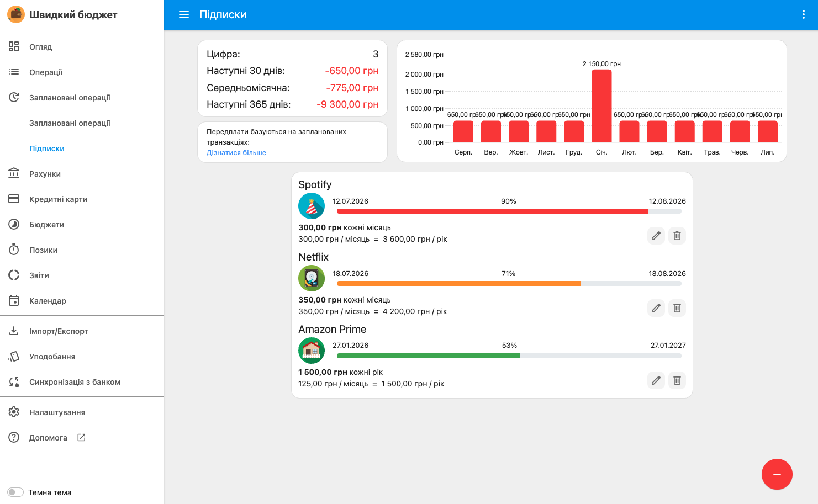Viewport: 818px width, 504px height.
Task: Click the Операції list icon
Action: coord(14,72)
